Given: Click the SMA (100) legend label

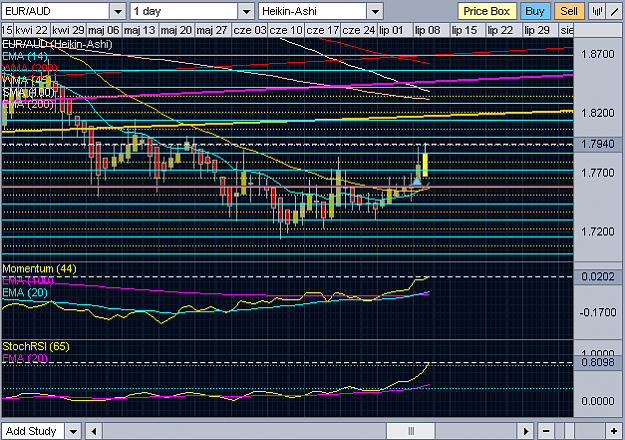Looking at the screenshot, I should tap(28, 92).
